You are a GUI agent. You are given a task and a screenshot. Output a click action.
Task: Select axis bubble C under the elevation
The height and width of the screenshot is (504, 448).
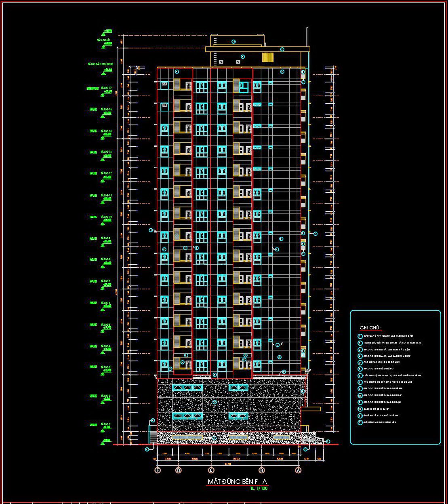click(x=211, y=470)
